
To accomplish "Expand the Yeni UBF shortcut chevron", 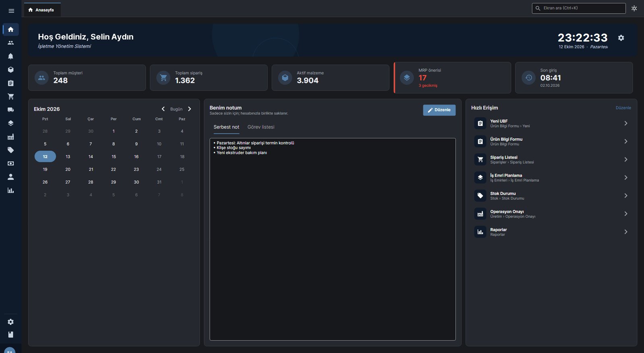I will click(626, 123).
